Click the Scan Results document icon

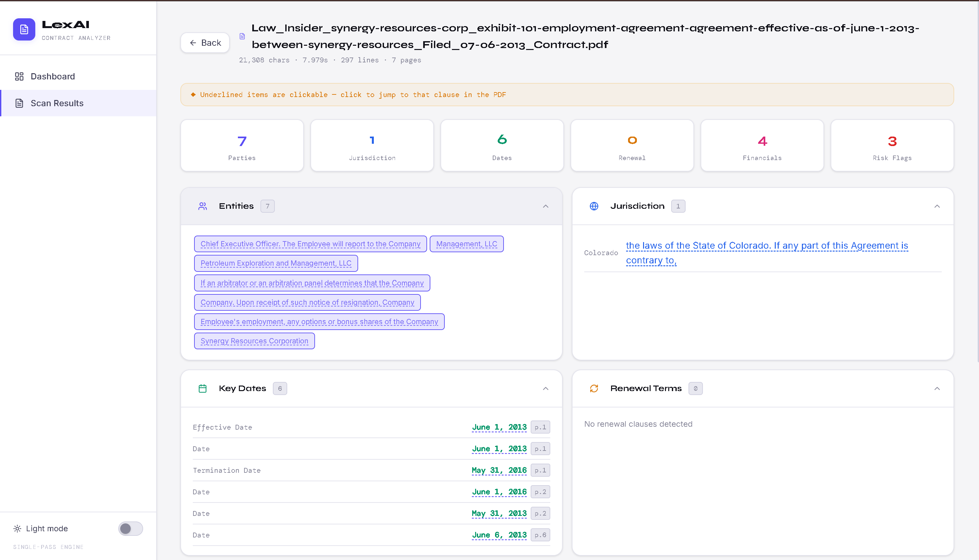[19, 103]
